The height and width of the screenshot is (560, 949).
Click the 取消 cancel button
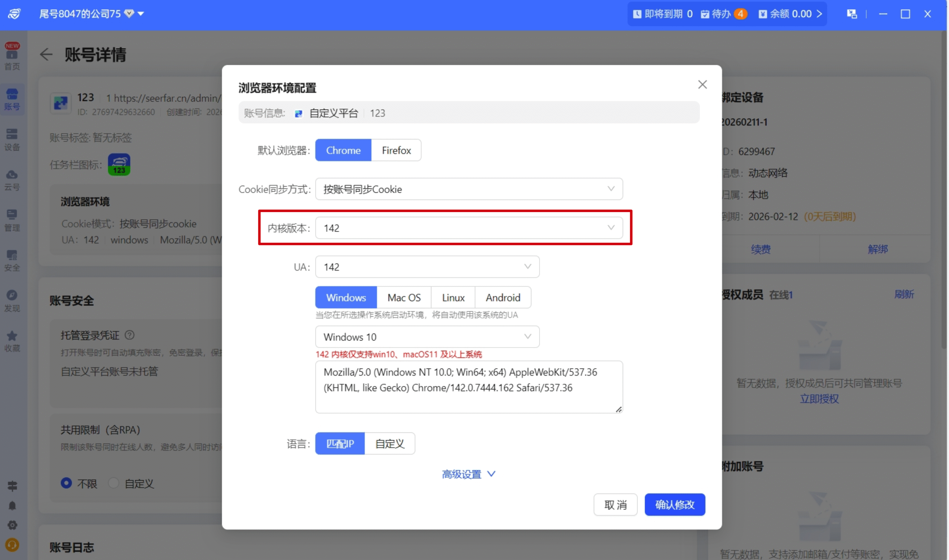(615, 504)
